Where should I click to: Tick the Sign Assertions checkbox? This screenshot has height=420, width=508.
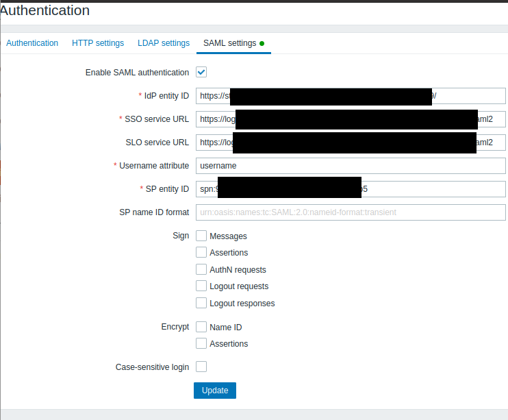pos(201,252)
